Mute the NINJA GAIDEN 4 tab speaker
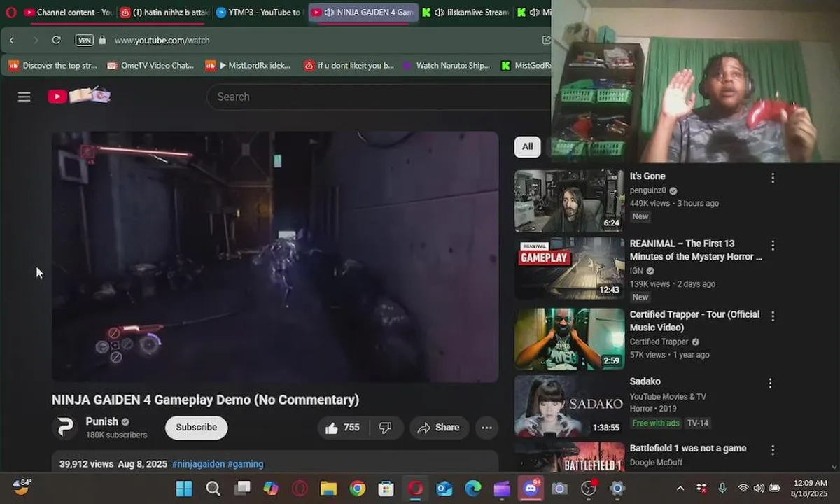Screen dimensions: 840x504 (329, 13)
